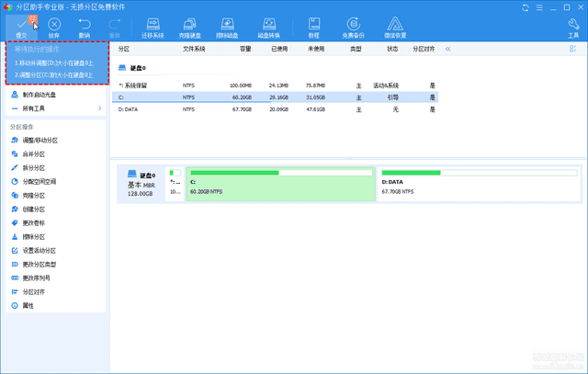
Task: Click 制作启动光盘 in the sidebar
Action: (x=39, y=95)
